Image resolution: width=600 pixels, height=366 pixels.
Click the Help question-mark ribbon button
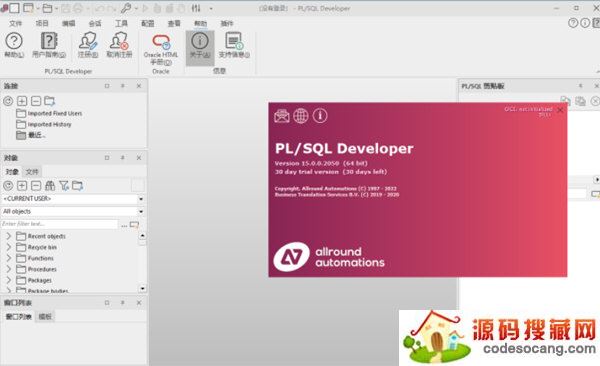click(14, 45)
